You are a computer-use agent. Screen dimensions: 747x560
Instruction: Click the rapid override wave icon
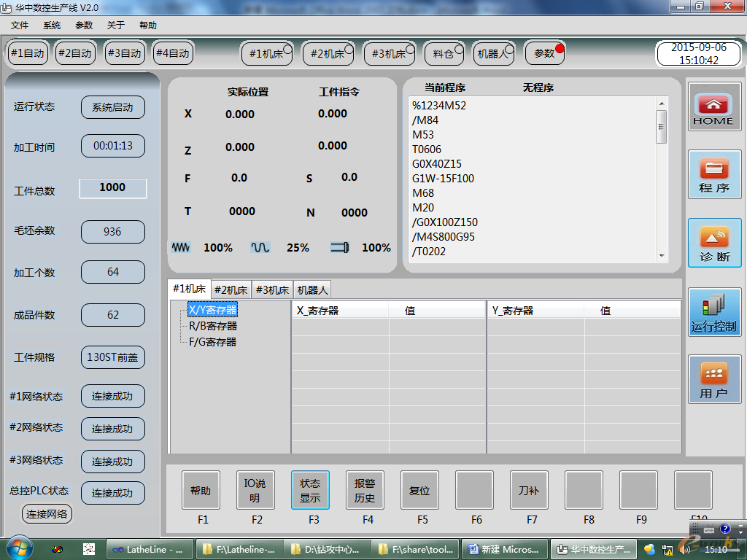click(260, 247)
